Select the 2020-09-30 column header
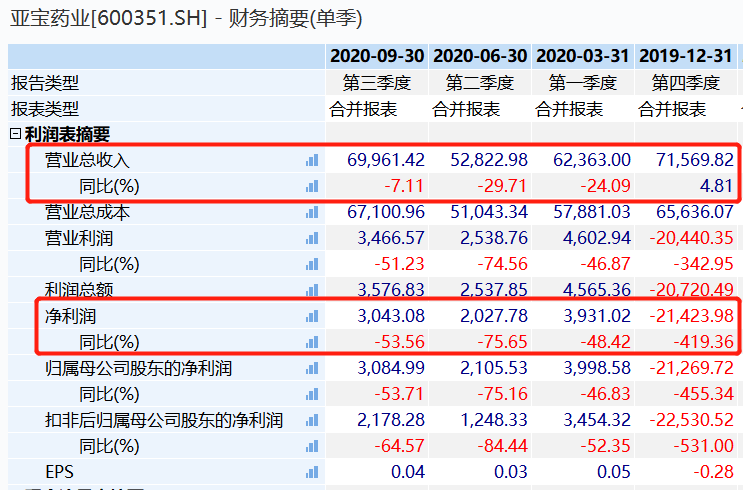The height and width of the screenshot is (490, 743). 377,56
